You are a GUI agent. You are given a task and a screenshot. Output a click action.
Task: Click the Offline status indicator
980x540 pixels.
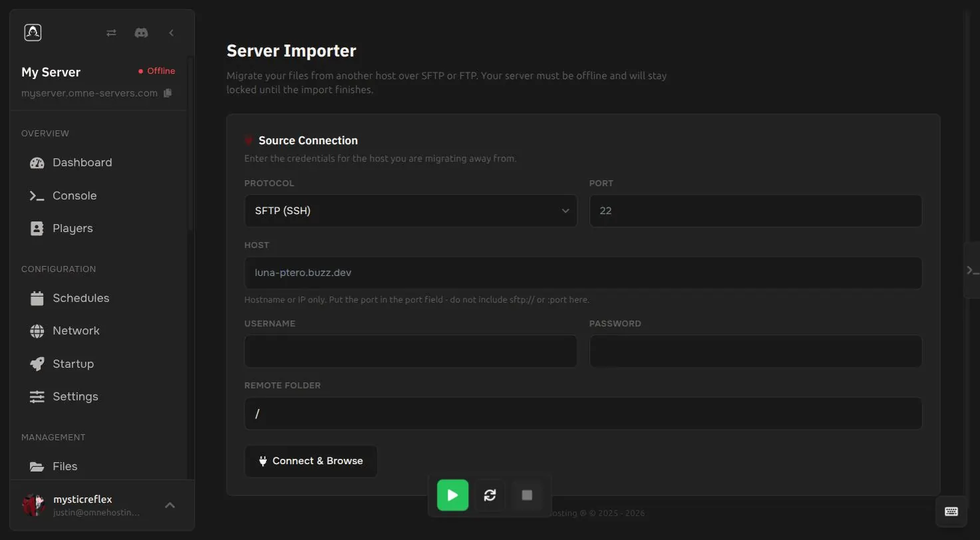click(x=156, y=71)
